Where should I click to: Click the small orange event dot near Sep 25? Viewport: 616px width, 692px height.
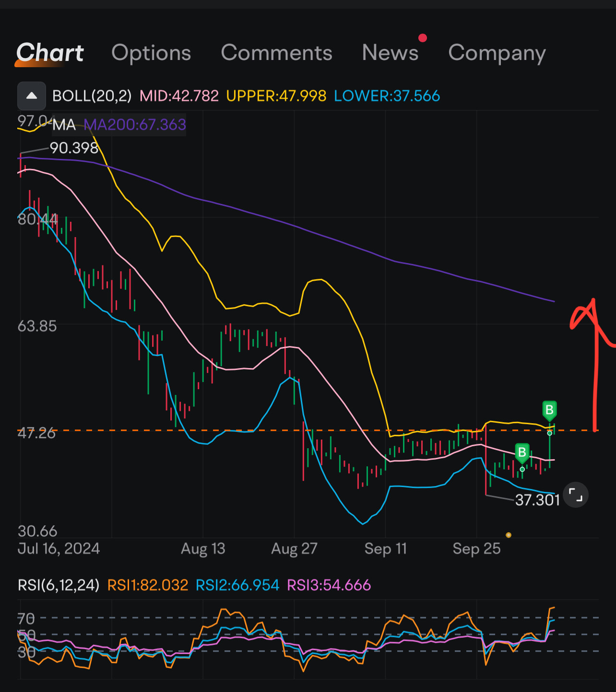coord(509,535)
